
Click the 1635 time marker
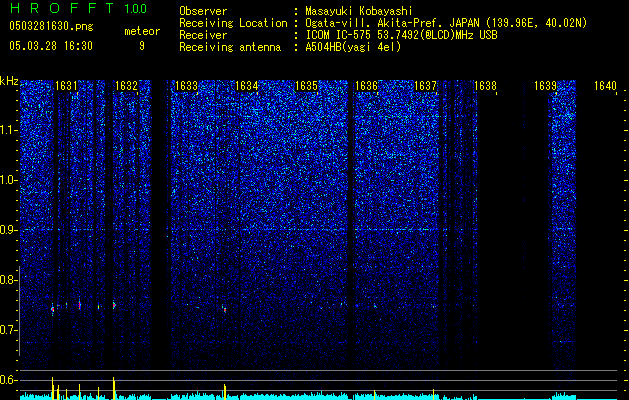tap(306, 86)
